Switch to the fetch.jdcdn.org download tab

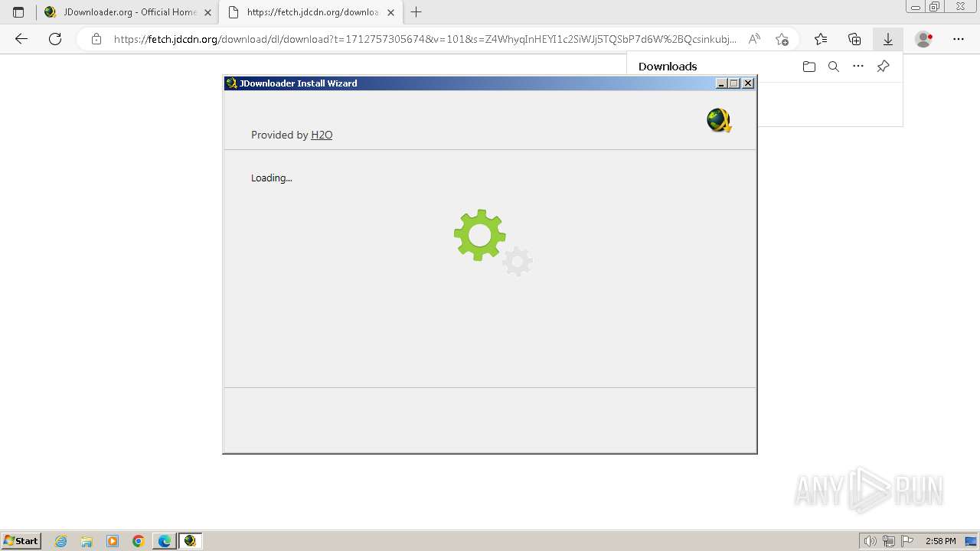coord(310,12)
